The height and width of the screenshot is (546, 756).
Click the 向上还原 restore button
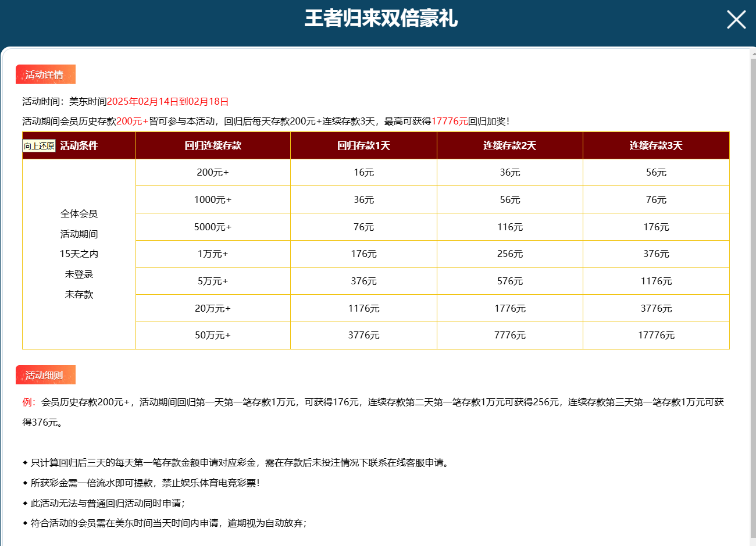(39, 145)
